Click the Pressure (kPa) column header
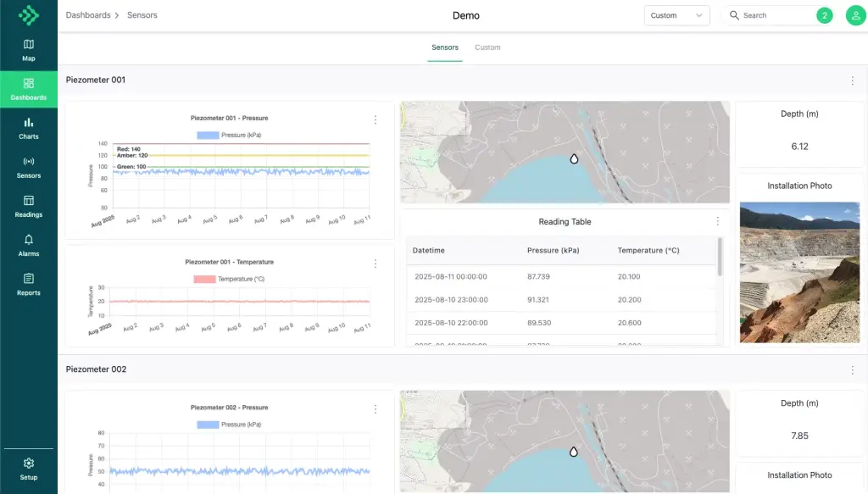The height and width of the screenshot is (494, 868). tap(553, 251)
